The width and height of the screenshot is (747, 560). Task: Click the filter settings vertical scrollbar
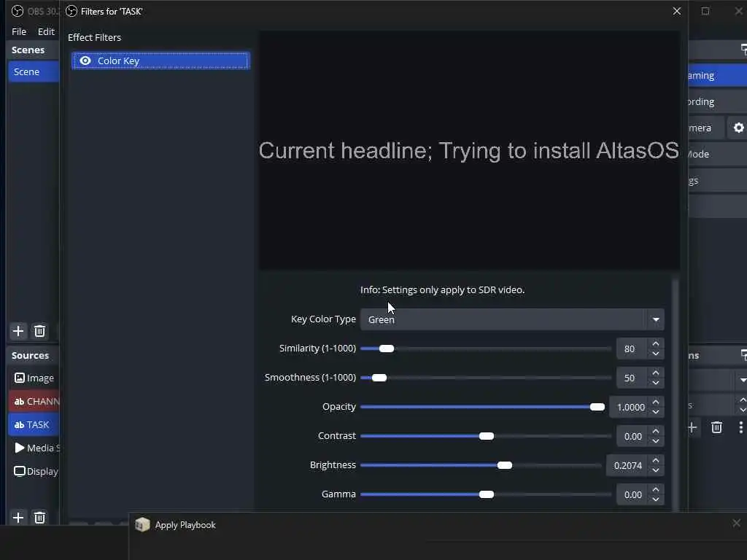coord(675,395)
